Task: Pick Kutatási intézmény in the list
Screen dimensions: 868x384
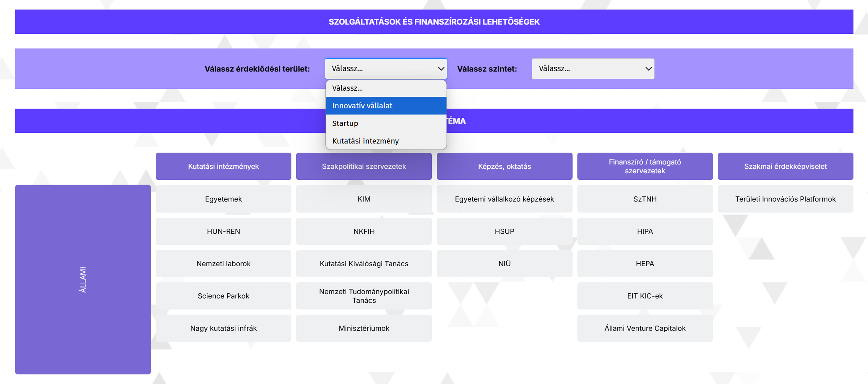Action: (x=385, y=141)
